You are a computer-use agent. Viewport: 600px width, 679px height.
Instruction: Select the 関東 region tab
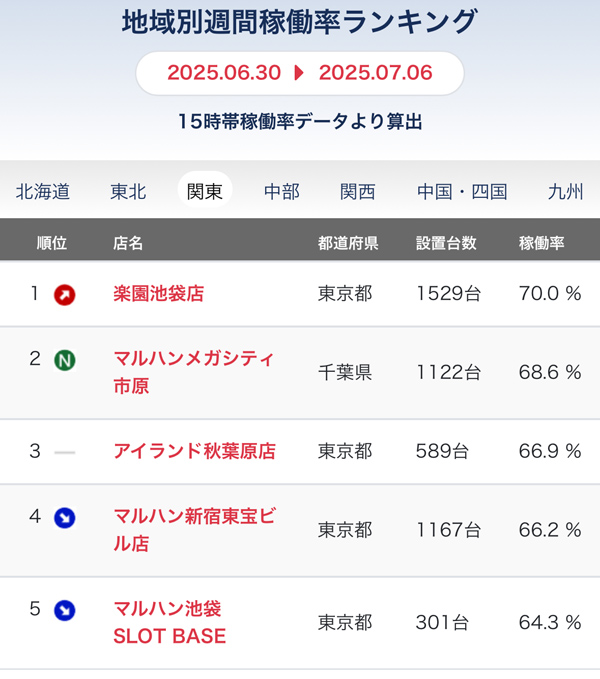(205, 190)
